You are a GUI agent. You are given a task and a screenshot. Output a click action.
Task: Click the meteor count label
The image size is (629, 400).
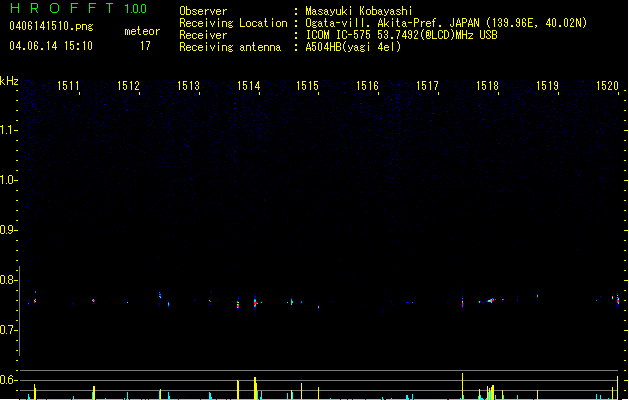coord(142,31)
